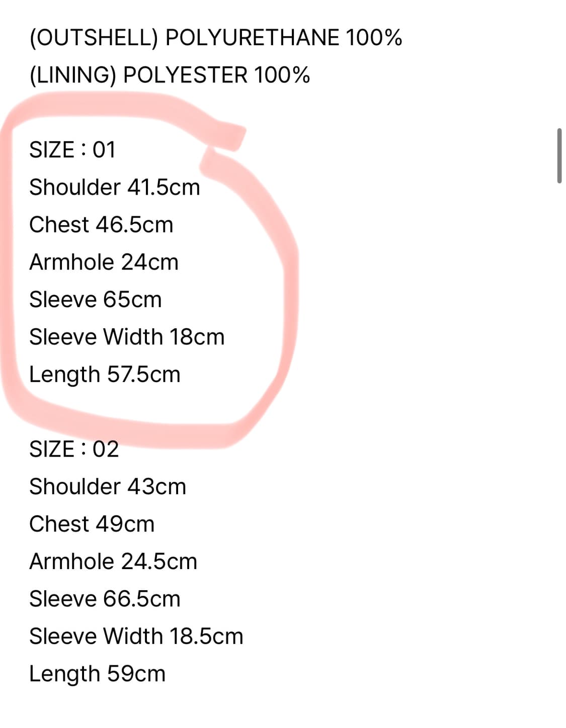
Task: Select the SIZE : 01 heading
Action: pos(72,150)
